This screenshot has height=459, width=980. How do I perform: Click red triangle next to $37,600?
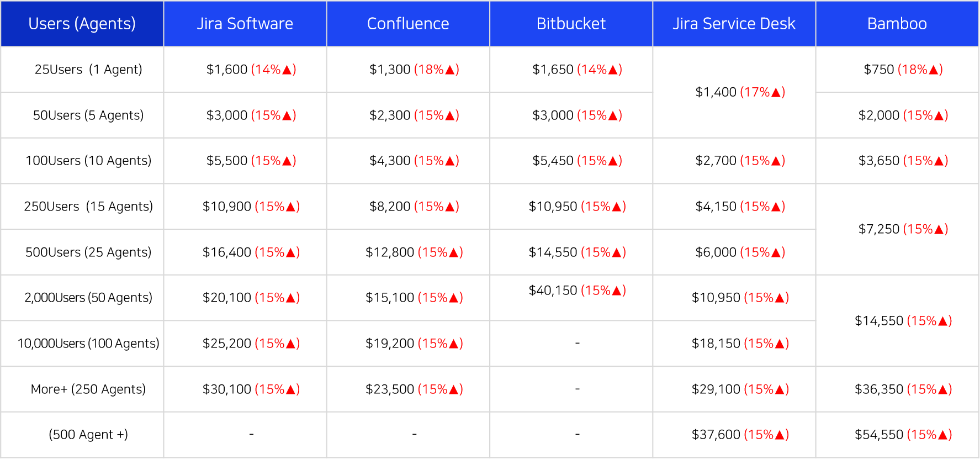coord(780,435)
